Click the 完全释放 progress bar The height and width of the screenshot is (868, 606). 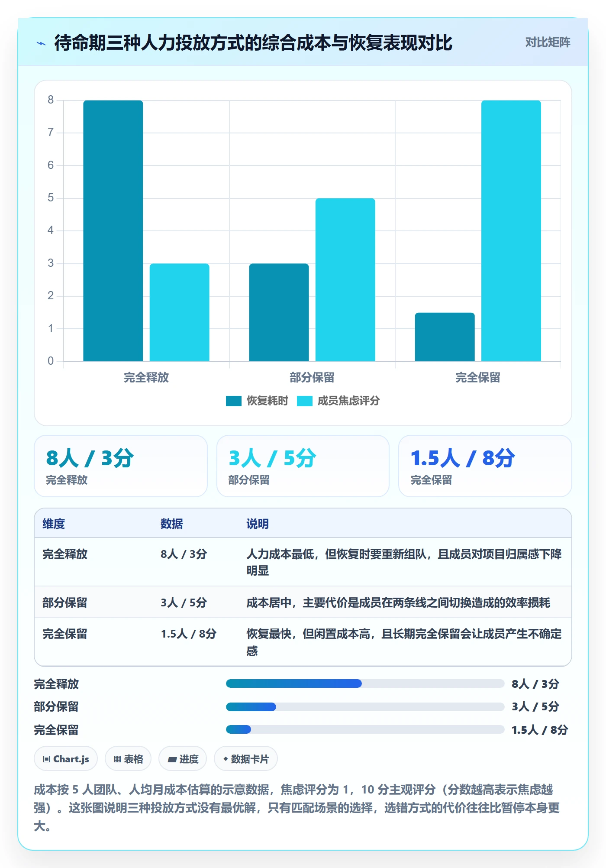(x=365, y=683)
